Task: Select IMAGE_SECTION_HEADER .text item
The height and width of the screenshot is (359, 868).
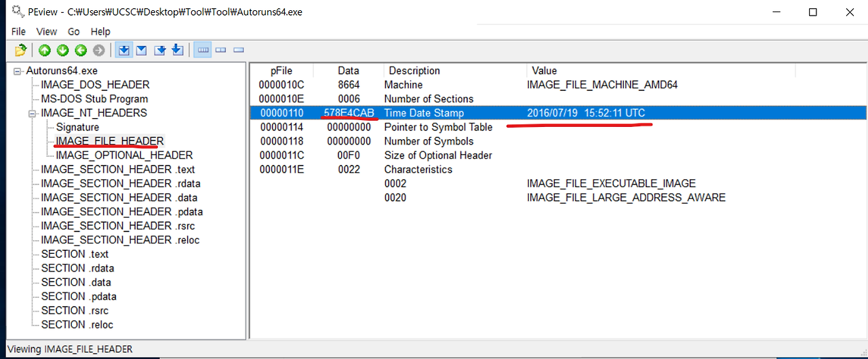Action: (x=118, y=170)
